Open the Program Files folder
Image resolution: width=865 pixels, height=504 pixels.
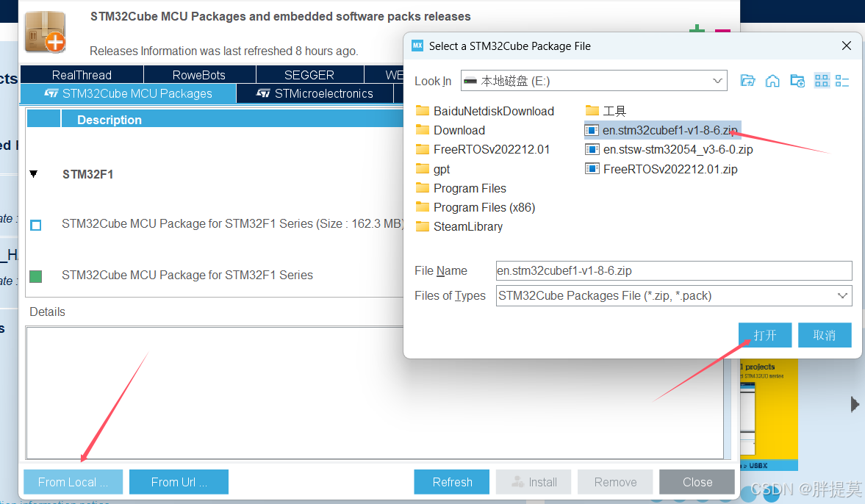(x=461, y=188)
